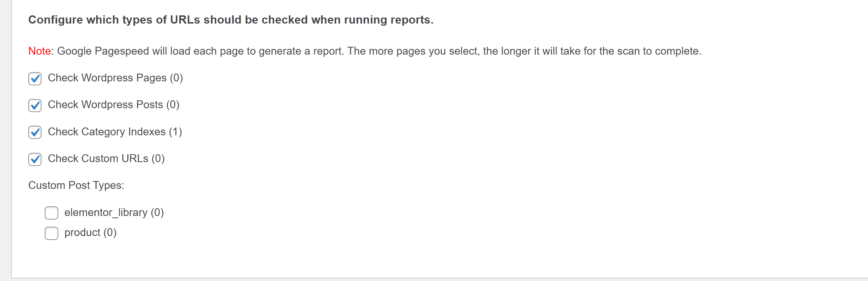The width and height of the screenshot is (868, 281).
Task: Click the '(0)' count after Wordpress Posts
Action: (x=173, y=105)
